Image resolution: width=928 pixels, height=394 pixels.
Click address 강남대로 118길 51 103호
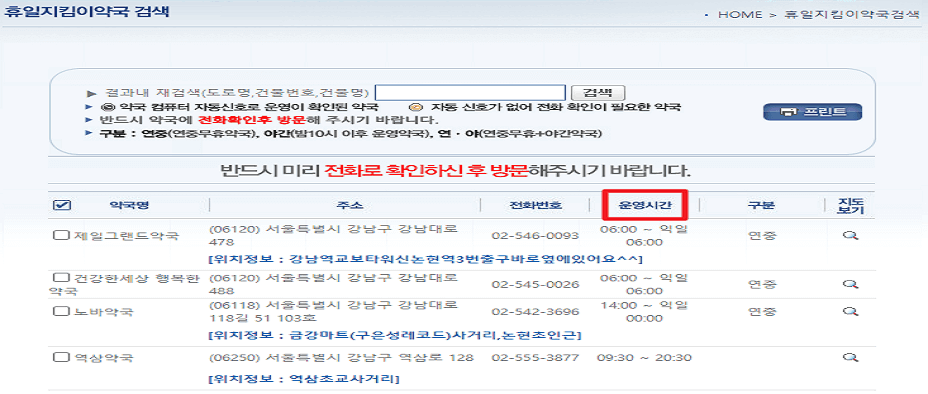(x=334, y=312)
